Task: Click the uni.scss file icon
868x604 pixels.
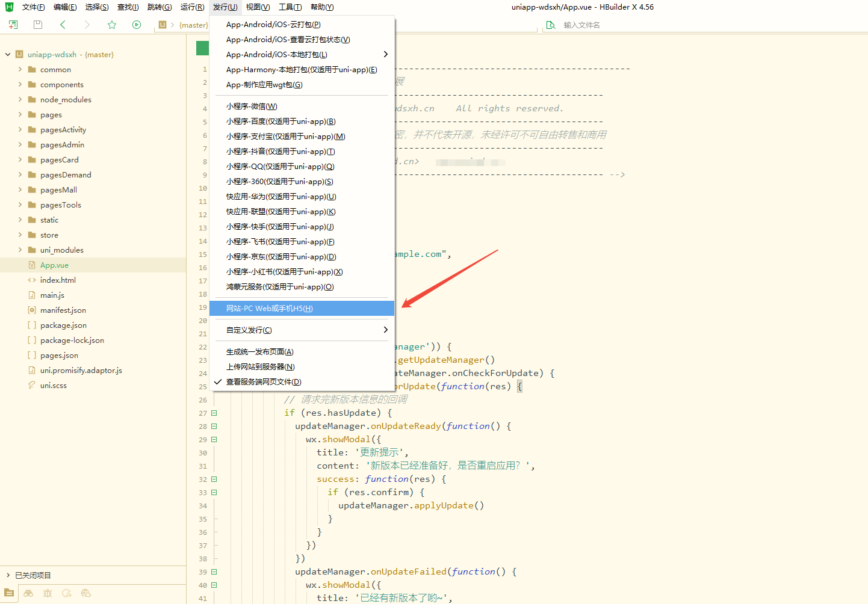Action: [x=32, y=385]
